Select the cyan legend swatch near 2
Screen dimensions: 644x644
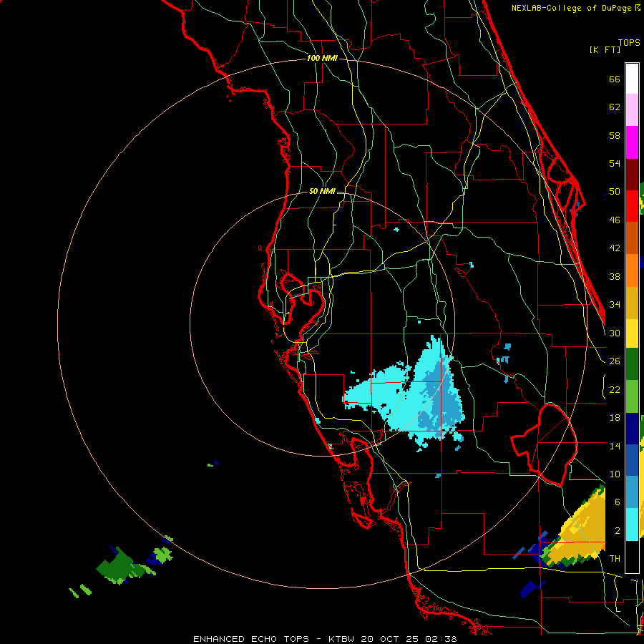tap(632, 524)
